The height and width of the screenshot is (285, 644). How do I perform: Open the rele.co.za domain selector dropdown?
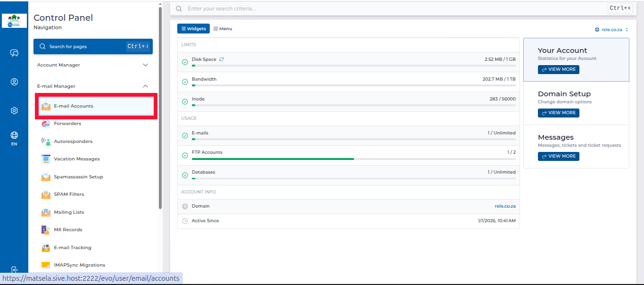(x=611, y=30)
